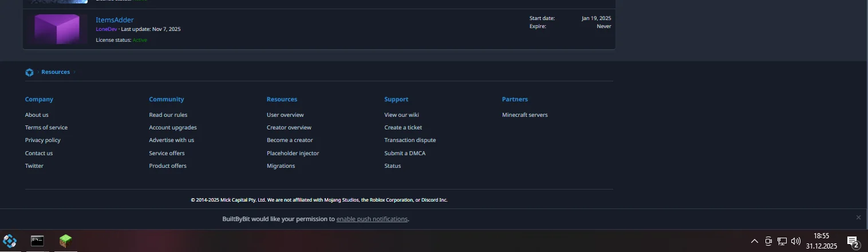Dismiss the push notification banner

point(858,218)
